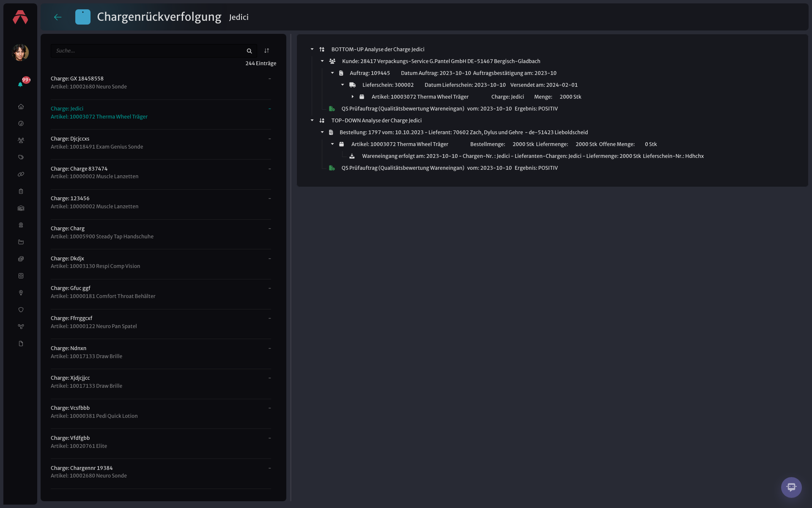
Task: Select Charge Dkdjx Respi Comp Vision
Action: [161, 262]
